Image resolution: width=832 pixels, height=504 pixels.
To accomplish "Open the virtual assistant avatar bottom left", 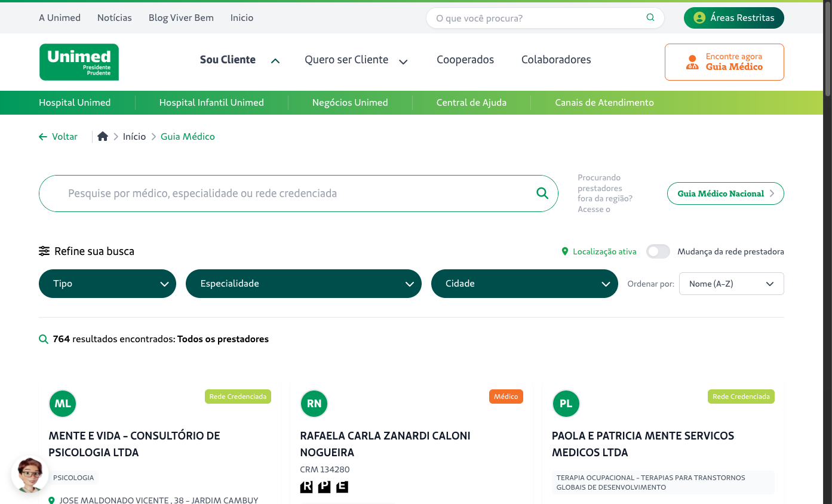I will coord(30,474).
